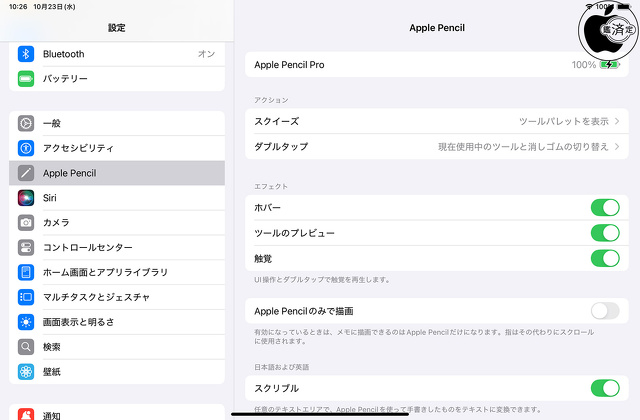640x420 pixels.
Task: Tap the home indicator bar
Action: point(320,415)
